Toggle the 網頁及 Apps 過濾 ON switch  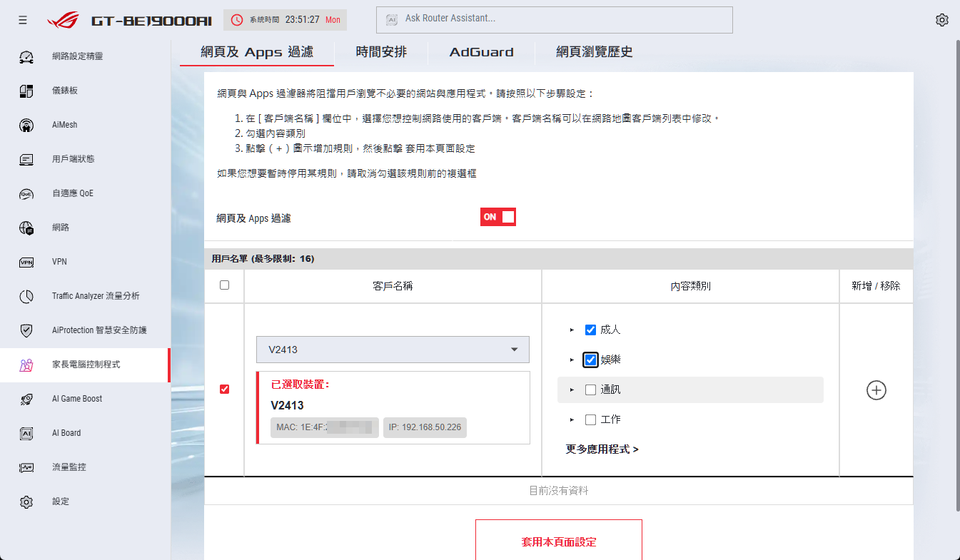pos(497,217)
